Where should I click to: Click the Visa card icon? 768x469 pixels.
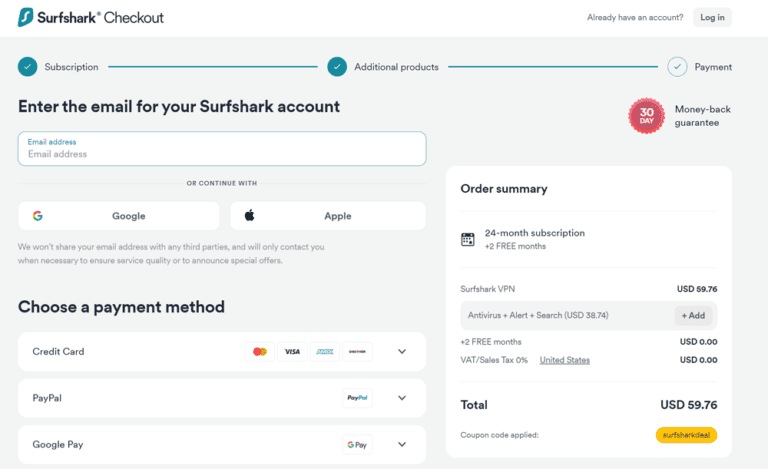292,352
